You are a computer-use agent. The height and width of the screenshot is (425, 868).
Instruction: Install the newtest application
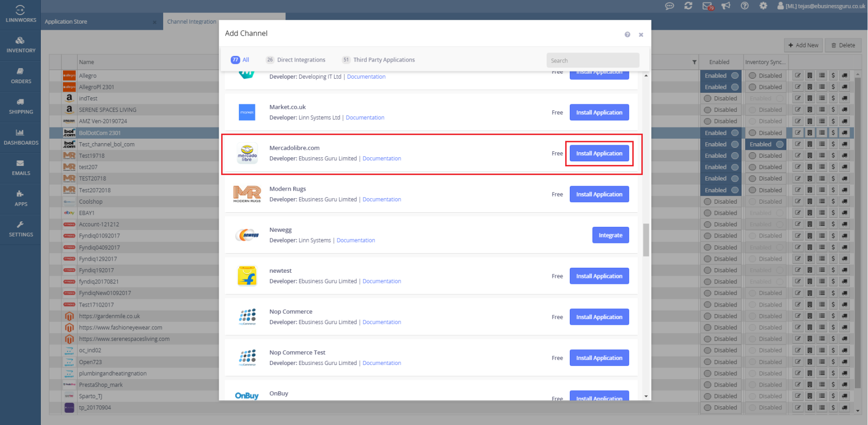point(599,276)
